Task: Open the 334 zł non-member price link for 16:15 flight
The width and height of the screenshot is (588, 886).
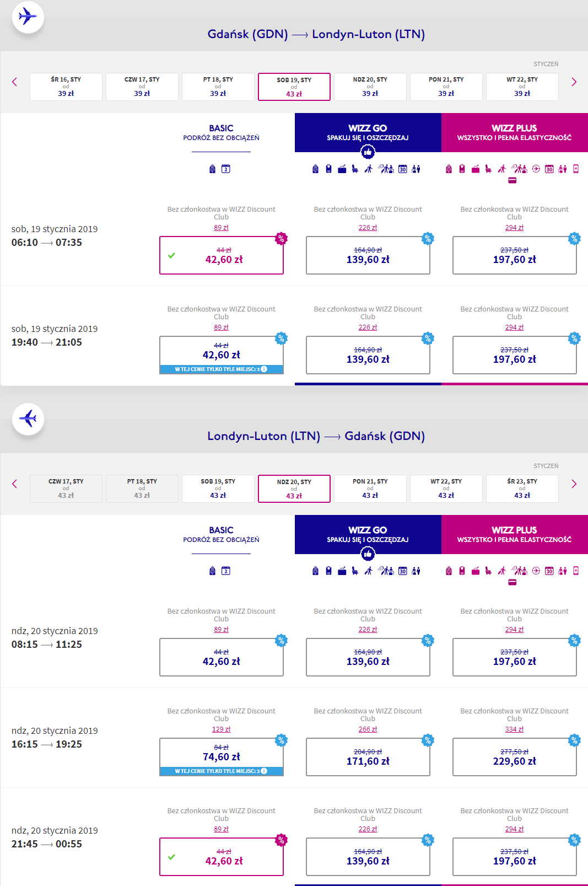Action: pyautogui.click(x=515, y=729)
